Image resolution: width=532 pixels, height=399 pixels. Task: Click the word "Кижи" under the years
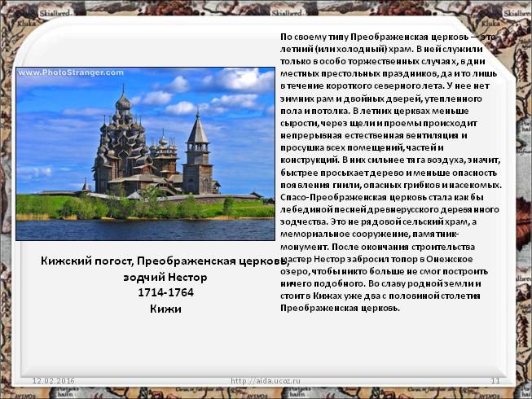click(165, 309)
